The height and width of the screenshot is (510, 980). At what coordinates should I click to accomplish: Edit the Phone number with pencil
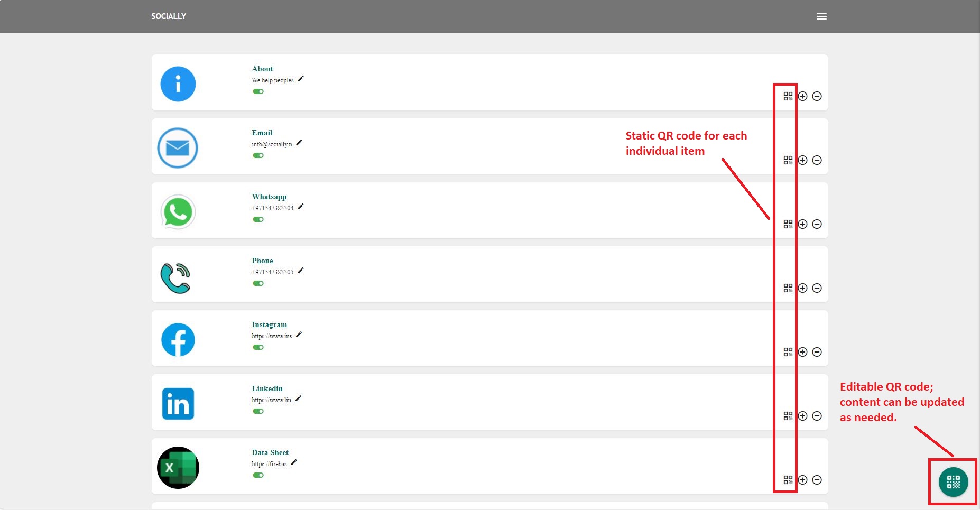coord(301,271)
